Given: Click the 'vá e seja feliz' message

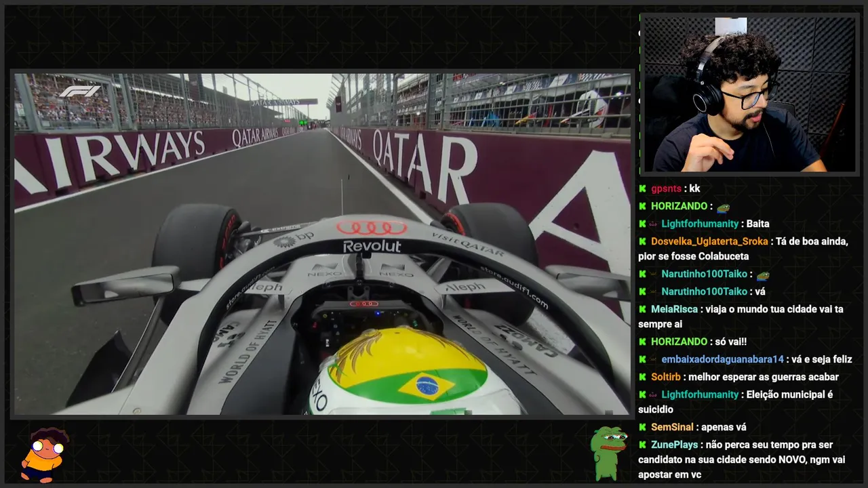Looking at the screenshot, I should pos(821,359).
